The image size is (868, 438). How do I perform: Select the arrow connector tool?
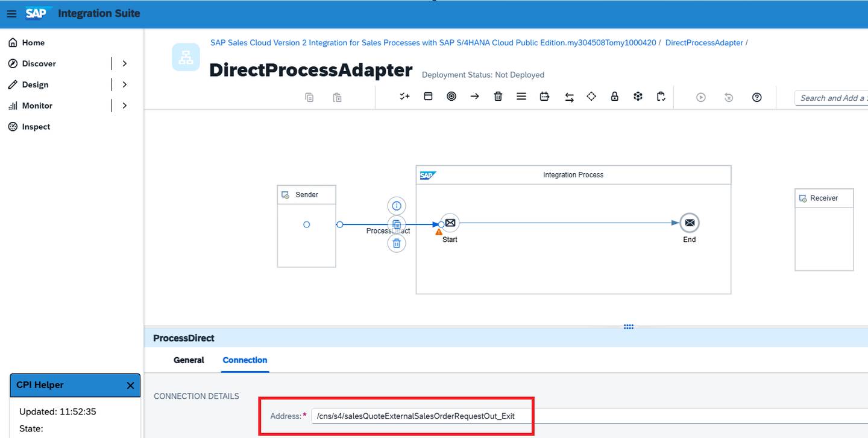(475, 97)
